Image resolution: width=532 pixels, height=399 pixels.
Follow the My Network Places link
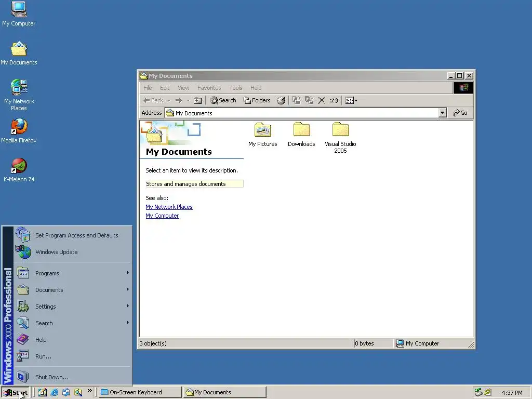click(169, 207)
